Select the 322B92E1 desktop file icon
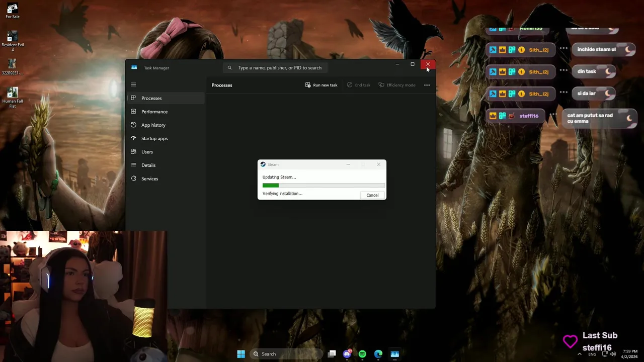This screenshot has height=362, width=644. tap(12, 67)
